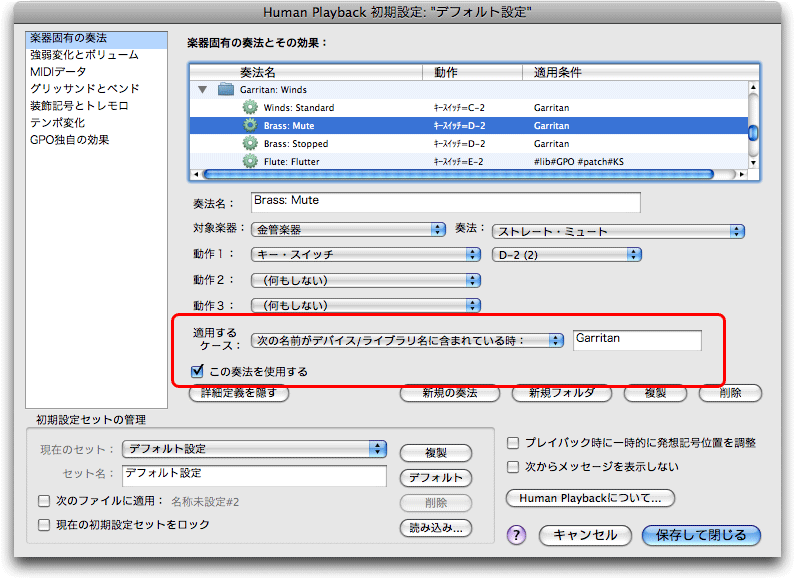The width and height of the screenshot is (795, 580).
Task: Select 装飾記号とトレモロ category
Action: coord(96,105)
